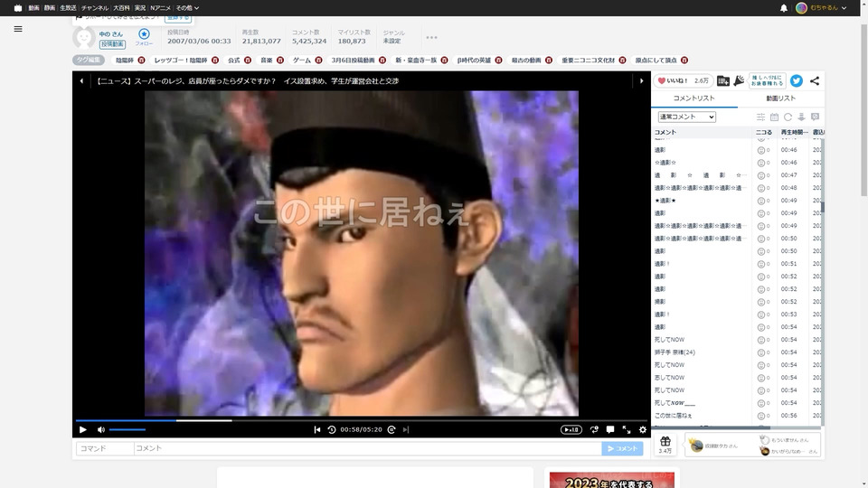868x488 pixels.
Task: Follow the uploader with the star icon
Action: [x=144, y=36]
